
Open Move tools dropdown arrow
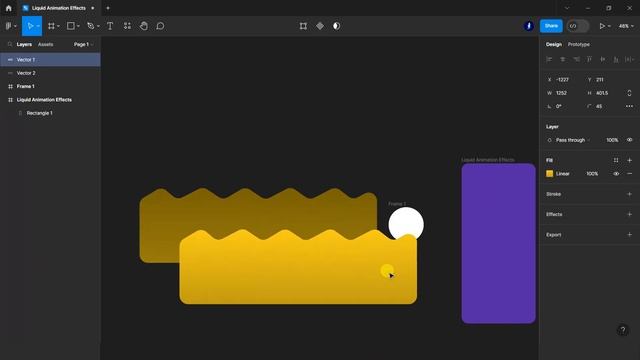click(38, 26)
